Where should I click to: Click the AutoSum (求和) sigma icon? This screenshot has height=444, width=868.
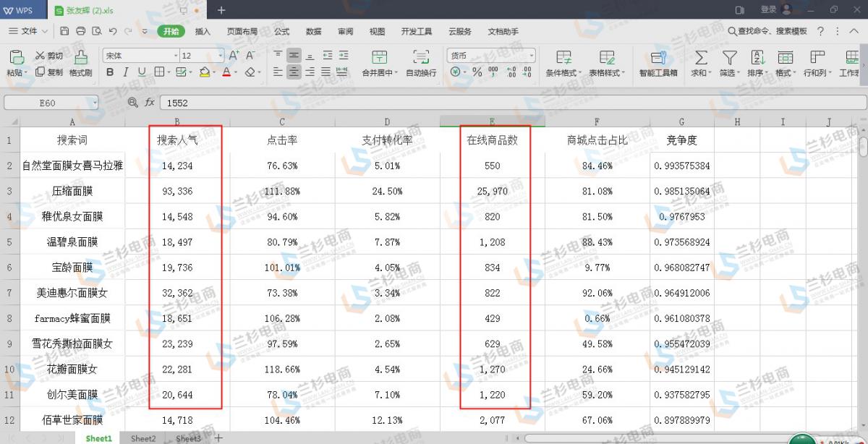700,57
